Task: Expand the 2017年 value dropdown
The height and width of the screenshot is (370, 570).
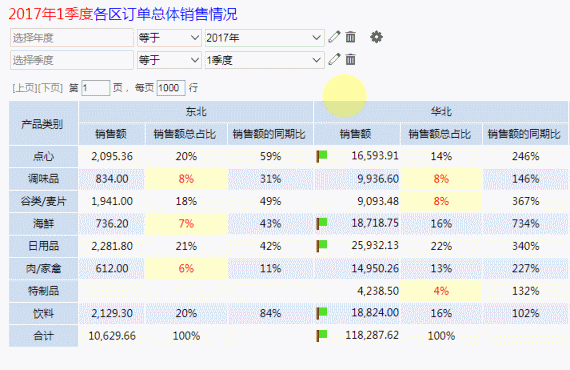Action: [264, 37]
